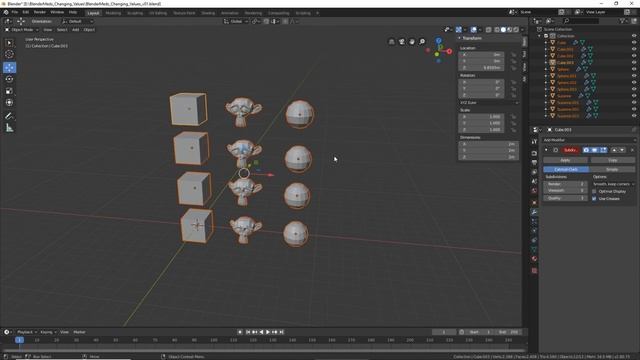Collapse the Collection tree arrow in outliner
This screenshot has height=360, width=640.
(540, 36)
